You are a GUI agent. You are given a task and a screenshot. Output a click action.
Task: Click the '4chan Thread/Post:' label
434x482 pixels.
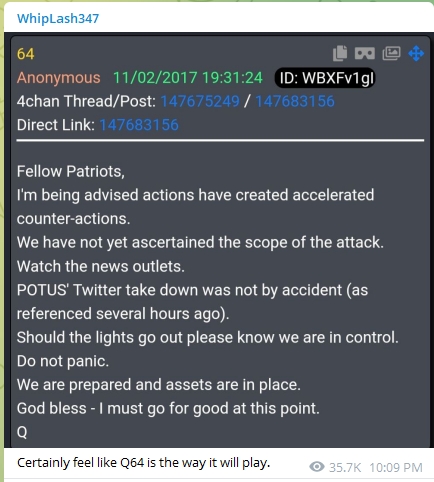tap(86, 101)
